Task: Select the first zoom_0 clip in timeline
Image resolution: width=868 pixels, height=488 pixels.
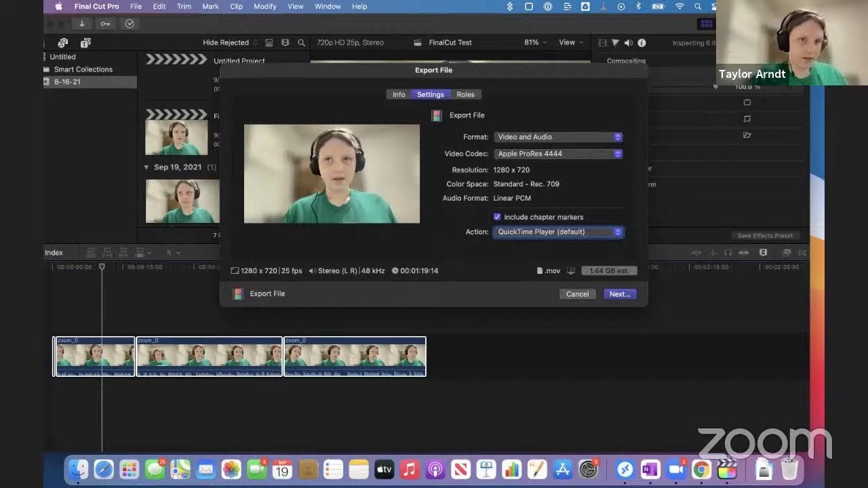Action: (x=94, y=357)
